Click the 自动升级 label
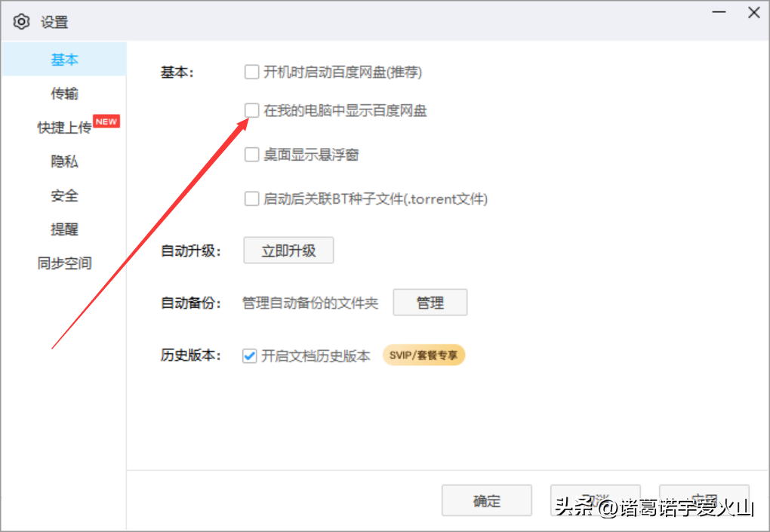Image resolution: width=770 pixels, height=532 pixels. [190, 251]
